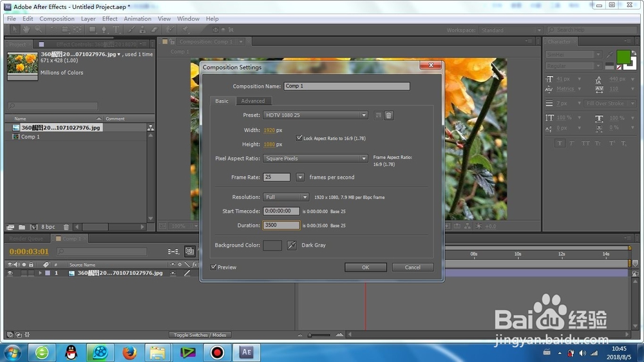Screen dimensions: 644x362
Task: Open the SimHei font family dropdown
Action: pos(573,55)
